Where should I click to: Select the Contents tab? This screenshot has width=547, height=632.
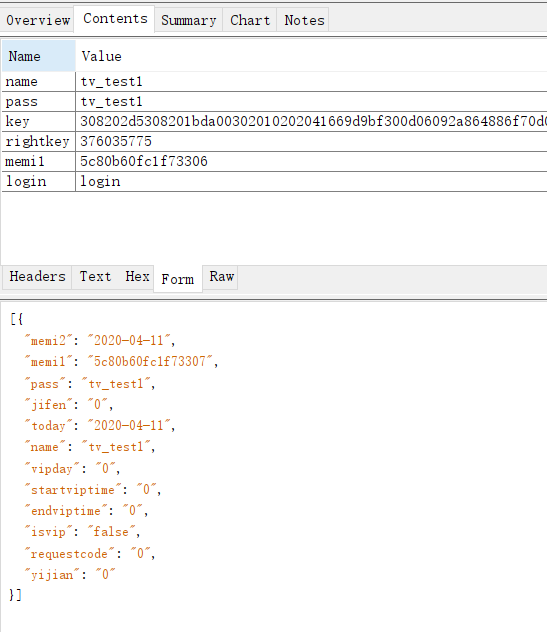click(115, 19)
